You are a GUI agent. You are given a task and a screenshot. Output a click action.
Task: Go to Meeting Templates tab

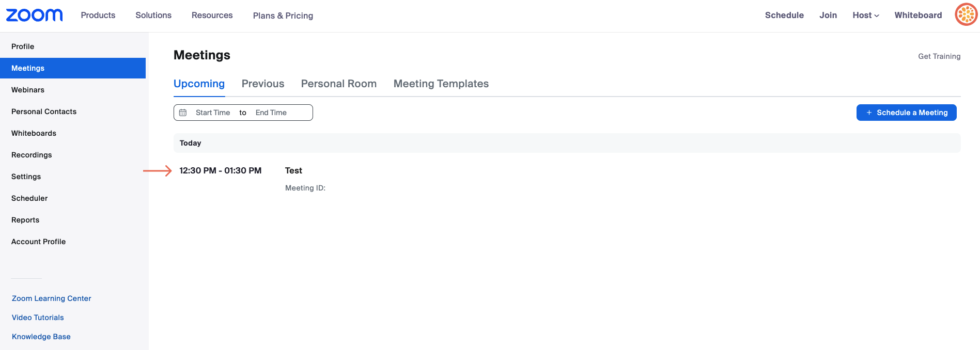pyautogui.click(x=441, y=84)
